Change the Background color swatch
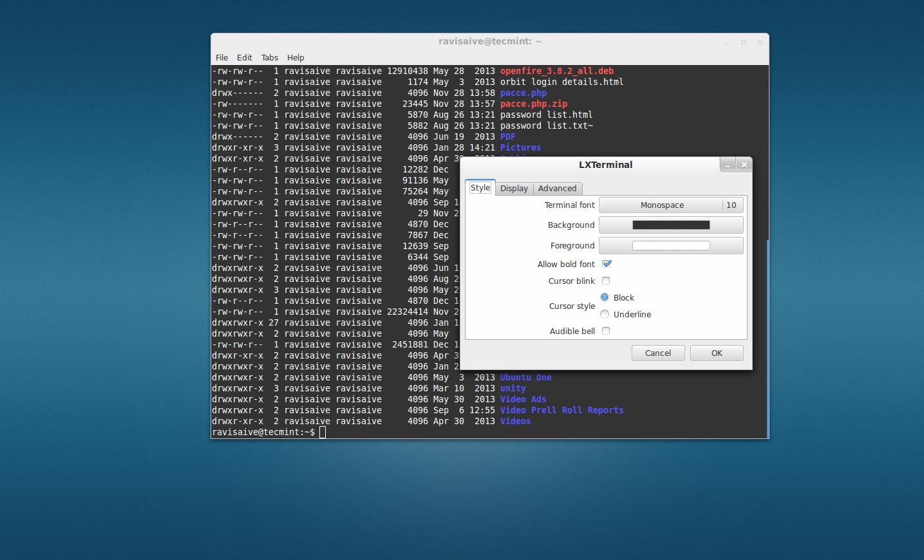The height and width of the screenshot is (560, 924). pyautogui.click(x=670, y=225)
